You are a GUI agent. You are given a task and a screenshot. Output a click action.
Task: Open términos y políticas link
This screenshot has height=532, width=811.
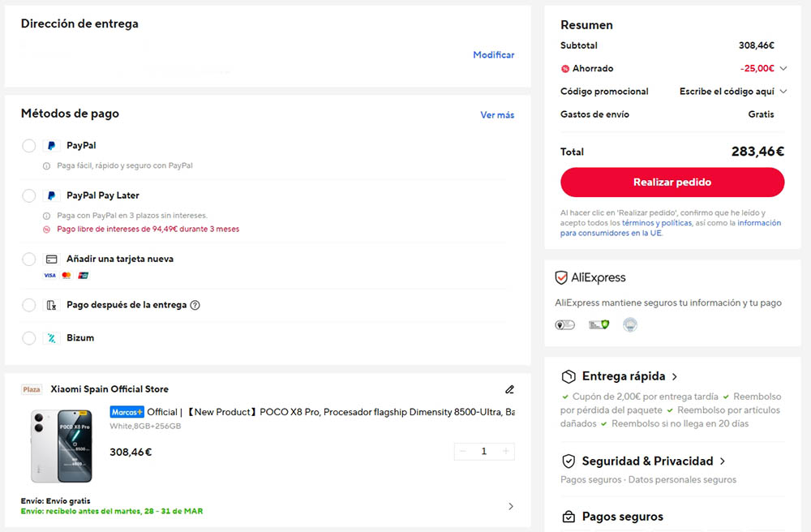coord(657,223)
